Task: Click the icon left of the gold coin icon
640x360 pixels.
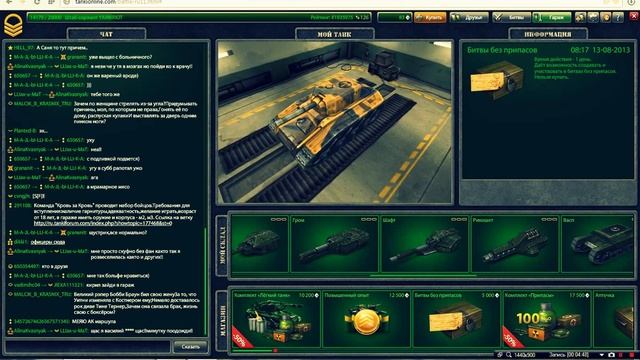Action: click(x=593, y=17)
